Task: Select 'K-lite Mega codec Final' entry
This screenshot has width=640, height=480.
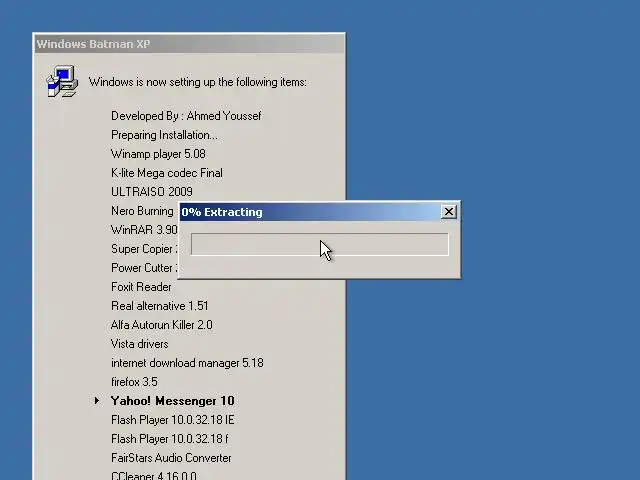Action: tap(167, 173)
